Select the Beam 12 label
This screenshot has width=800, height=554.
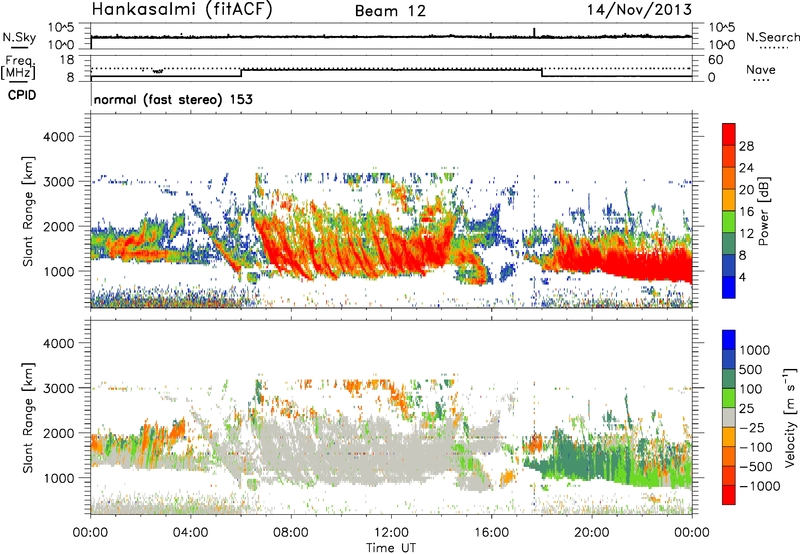click(x=390, y=11)
